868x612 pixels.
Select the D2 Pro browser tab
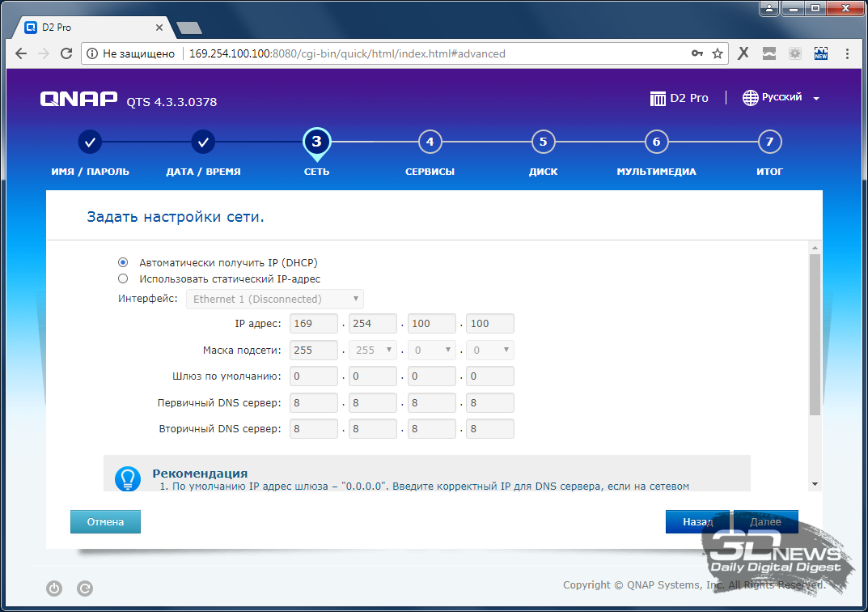click(x=94, y=28)
